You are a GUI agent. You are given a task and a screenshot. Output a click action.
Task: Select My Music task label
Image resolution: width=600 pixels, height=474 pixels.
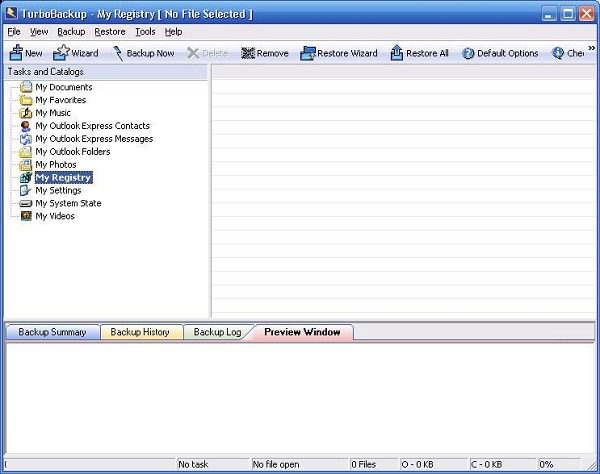tap(53, 113)
